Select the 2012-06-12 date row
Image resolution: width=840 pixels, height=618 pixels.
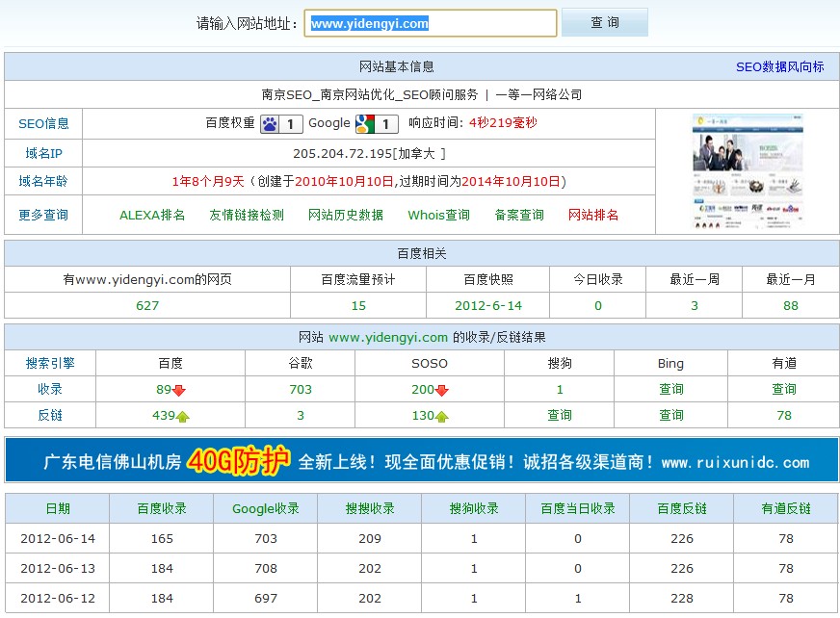[422, 599]
